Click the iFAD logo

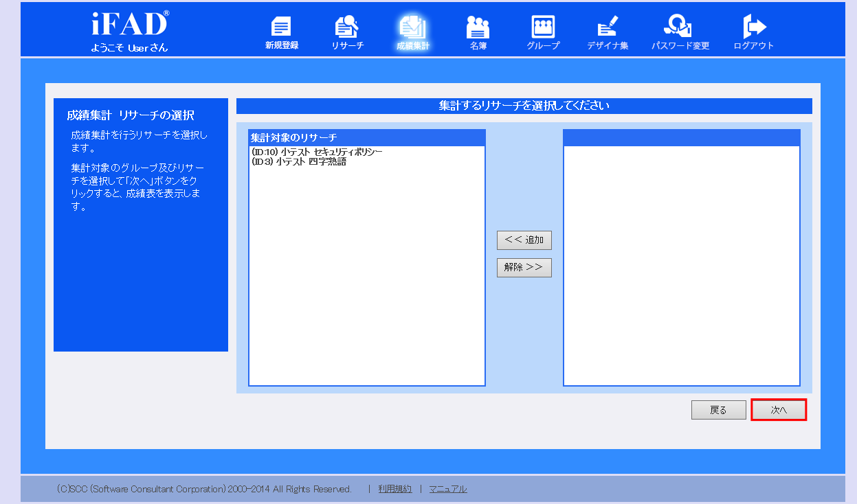pos(129,25)
